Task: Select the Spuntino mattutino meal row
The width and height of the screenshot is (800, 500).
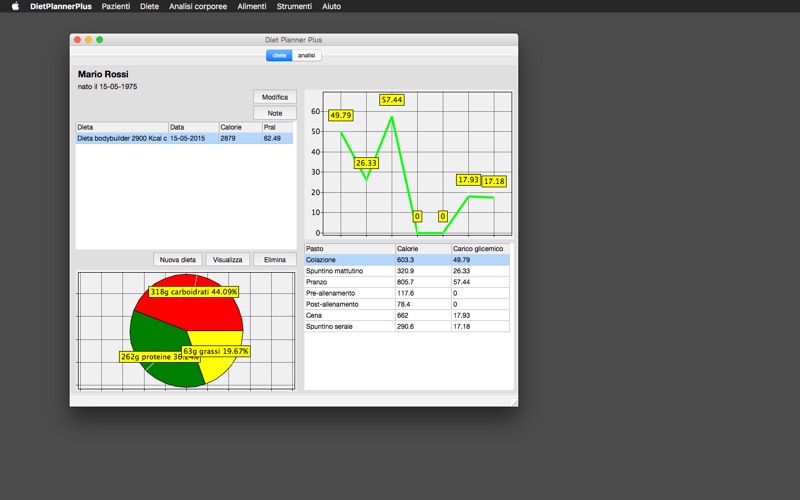Action: [x=407, y=271]
